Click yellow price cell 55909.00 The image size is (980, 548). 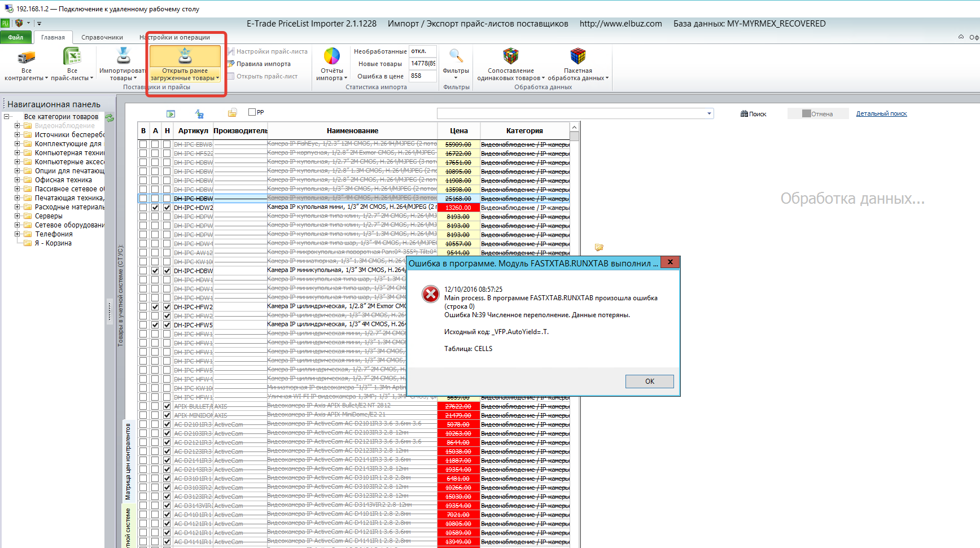tap(458, 144)
